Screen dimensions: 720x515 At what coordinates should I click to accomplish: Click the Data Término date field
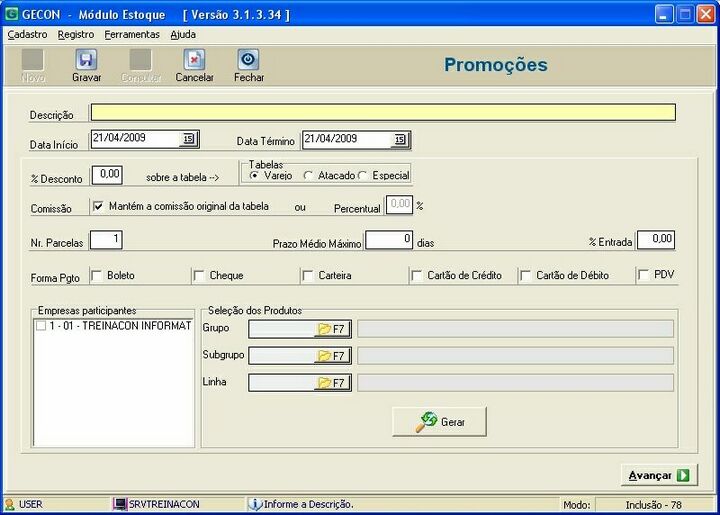tap(348, 140)
